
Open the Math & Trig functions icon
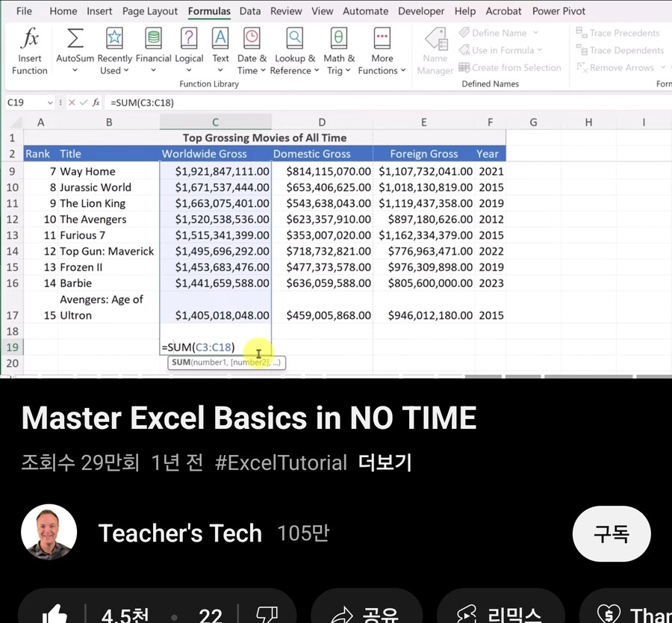(x=338, y=38)
